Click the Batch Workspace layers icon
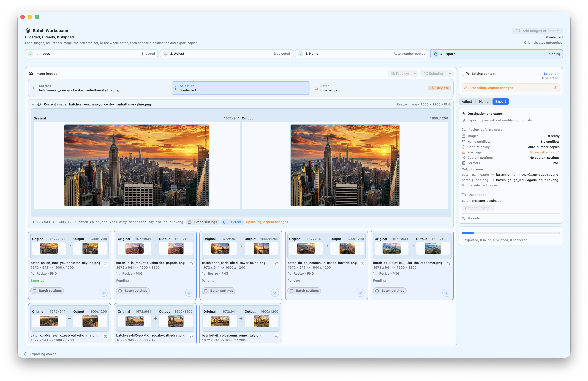This screenshot has width=588, height=381. pos(28,31)
